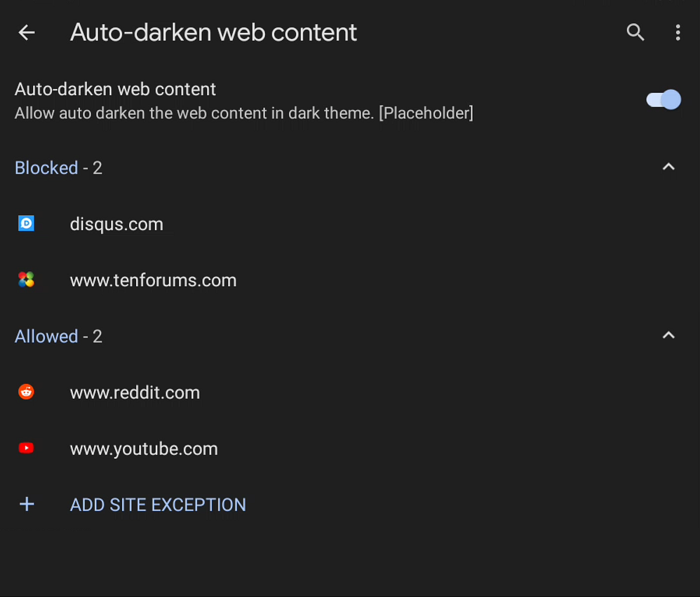700x597 pixels.
Task: Click the Allowed - 2 section header
Action: pos(58,337)
